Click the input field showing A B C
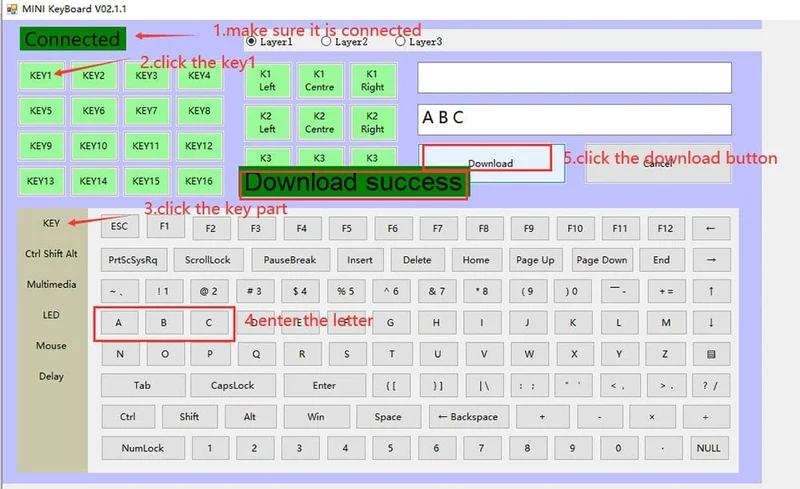Screen dimensions: 800x489 coord(574,119)
